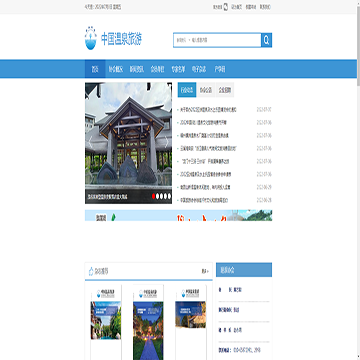Click the date beside the first news headline
Image resolution: width=360 pixels, height=360 pixels.
tap(264, 110)
